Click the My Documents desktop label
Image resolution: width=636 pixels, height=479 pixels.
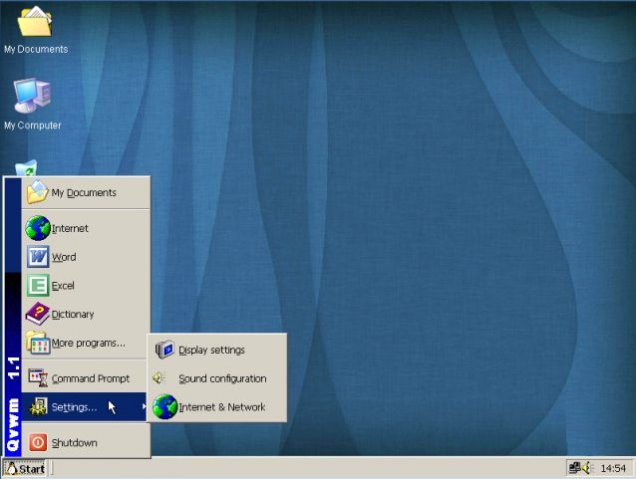[x=36, y=49]
